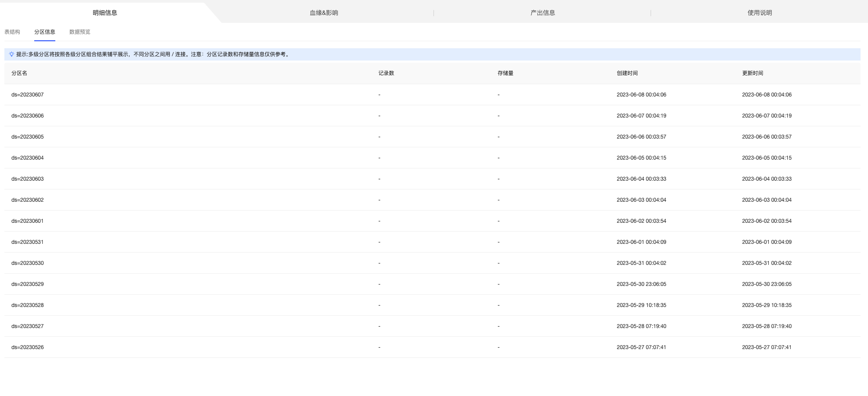Select partition row ds=20230604
The height and width of the screenshot is (396, 868).
(28, 158)
